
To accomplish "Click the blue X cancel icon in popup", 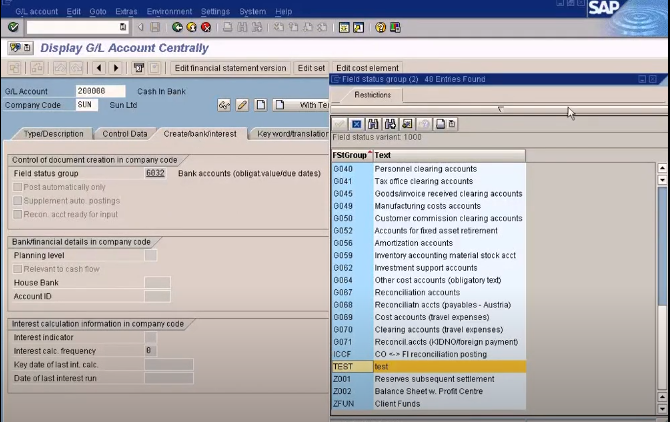I will coord(356,124).
